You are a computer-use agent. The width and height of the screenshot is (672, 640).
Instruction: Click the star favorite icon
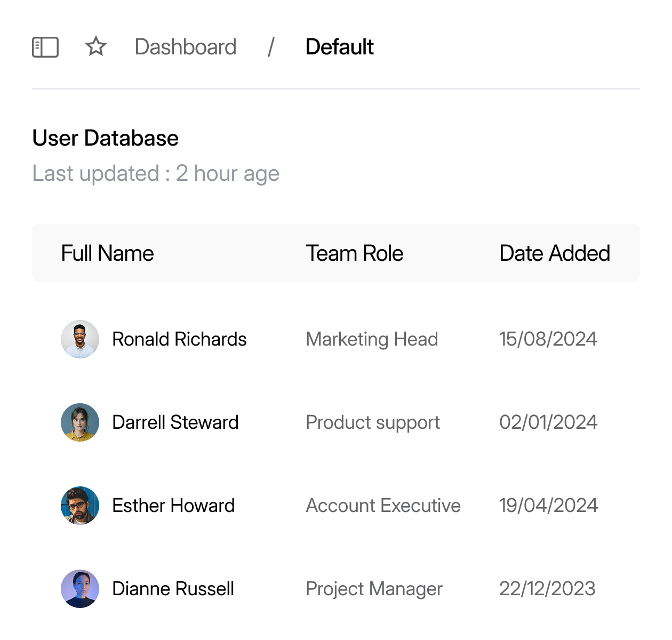click(x=96, y=46)
